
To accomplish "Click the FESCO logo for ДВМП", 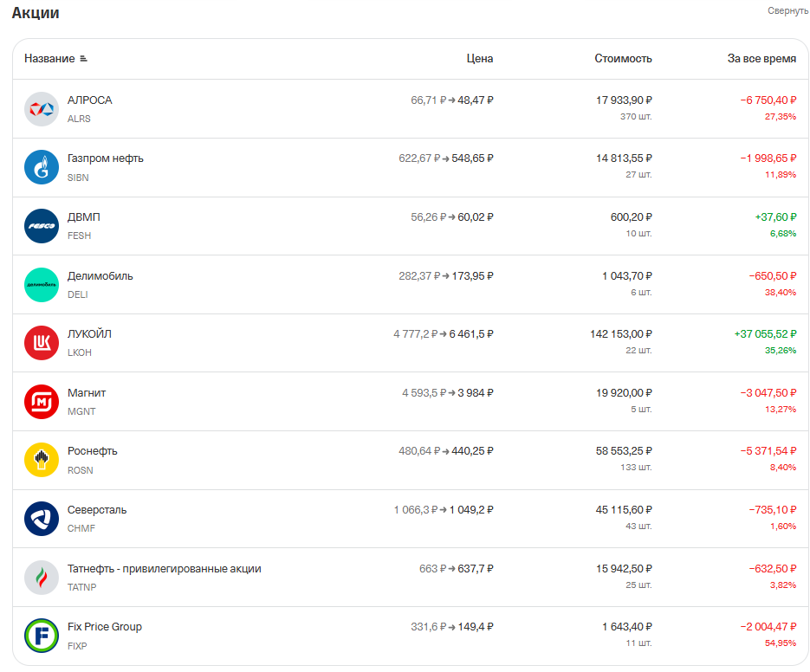I will (42, 226).
